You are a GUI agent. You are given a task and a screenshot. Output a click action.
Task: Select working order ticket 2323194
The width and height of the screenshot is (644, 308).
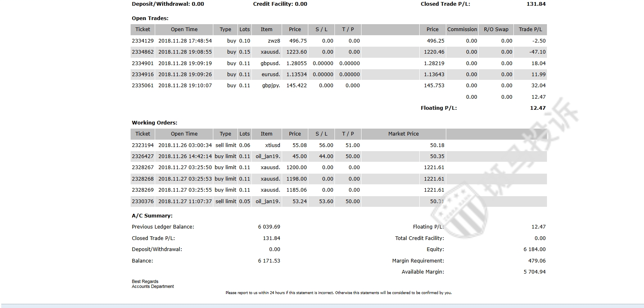click(142, 145)
